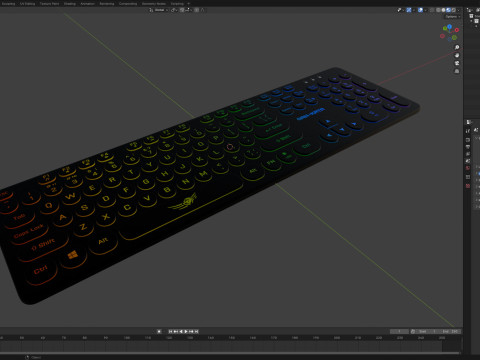Open the Scene properties tab icon
This screenshot has width=480, height=360.
(x=468, y=161)
